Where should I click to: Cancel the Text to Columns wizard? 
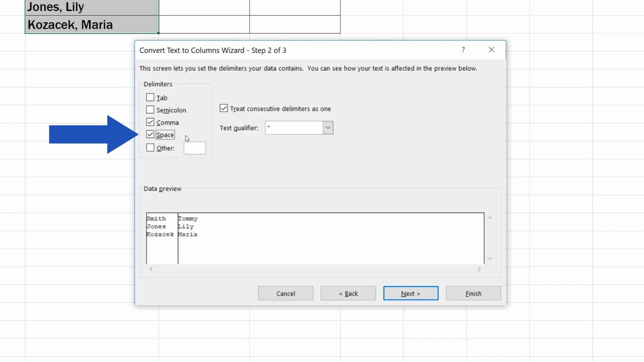click(285, 293)
